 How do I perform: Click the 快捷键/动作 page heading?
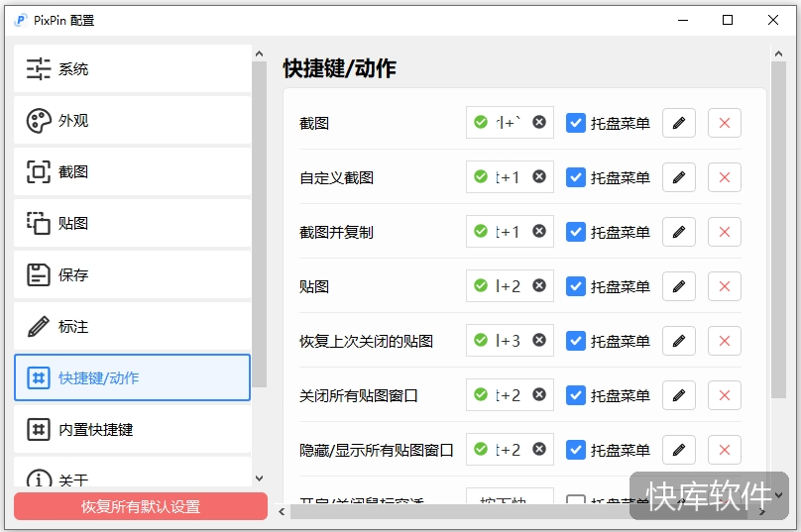pos(340,68)
